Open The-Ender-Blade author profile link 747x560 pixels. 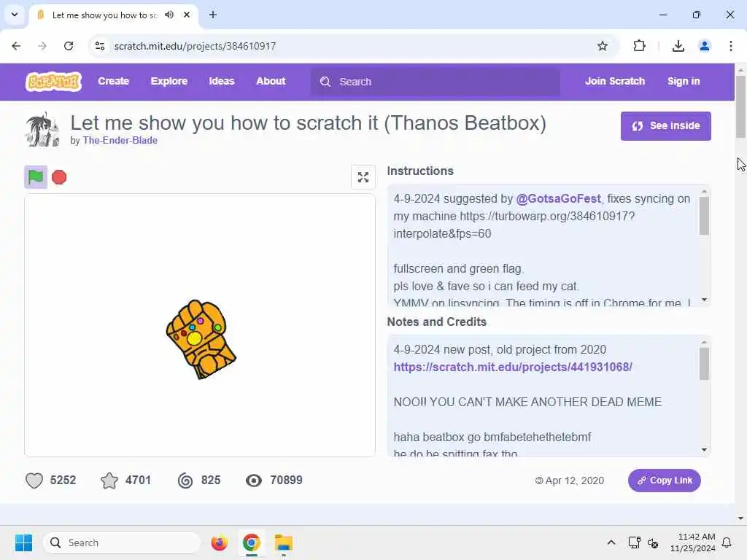[120, 141]
